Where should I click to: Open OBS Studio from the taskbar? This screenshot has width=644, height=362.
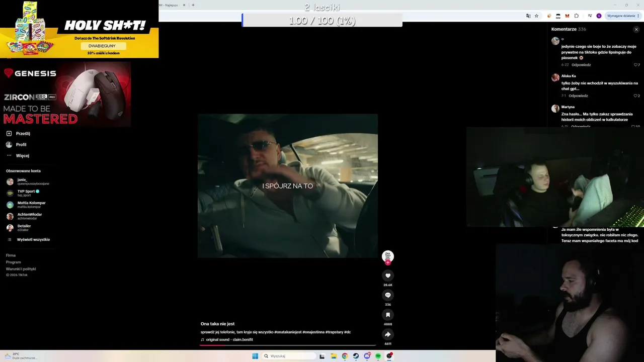tap(389, 356)
